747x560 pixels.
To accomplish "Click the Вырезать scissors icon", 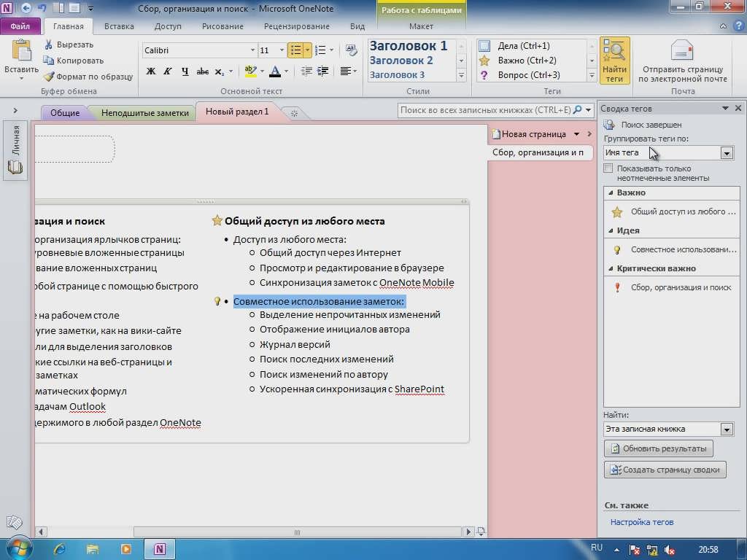I will [x=49, y=45].
